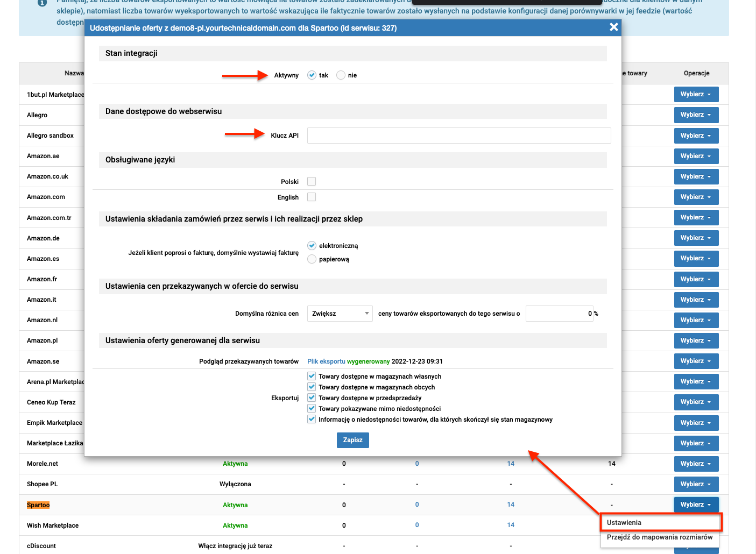Open Wybierz dropdown for Amazon.se
The height and width of the screenshot is (554, 756).
tap(696, 361)
